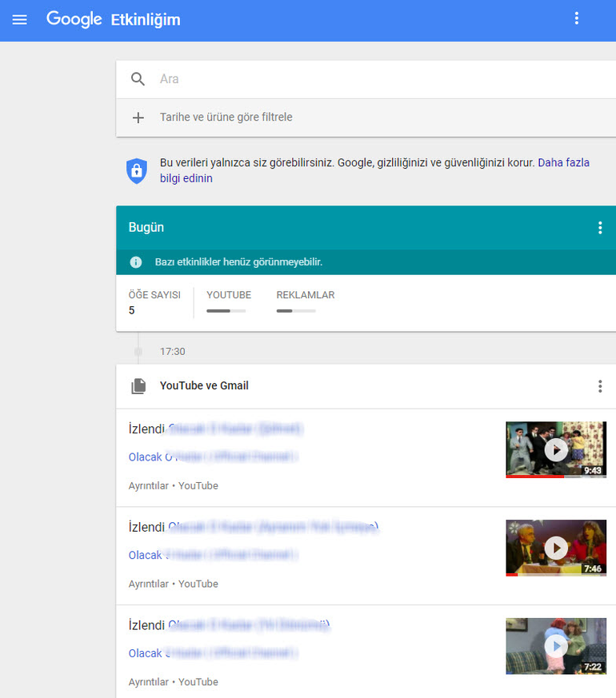Select the YOUTUBE activity stat
The height and width of the screenshot is (698, 616).
(x=228, y=302)
